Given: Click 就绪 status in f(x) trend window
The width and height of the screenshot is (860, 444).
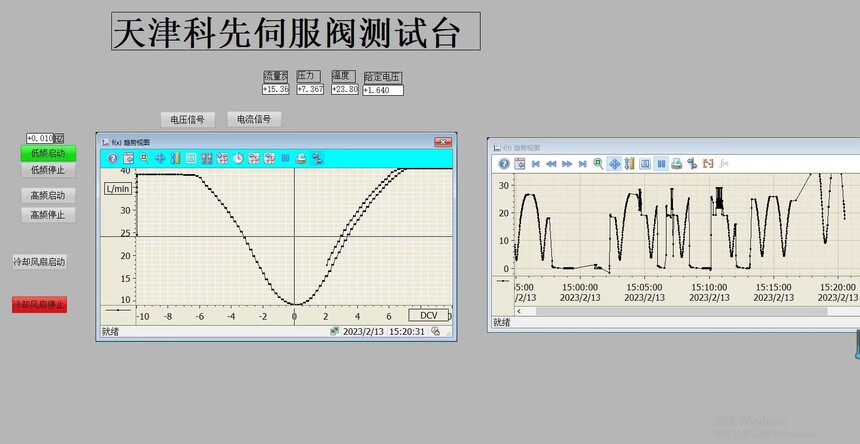Looking at the screenshot, I should 110,332.
